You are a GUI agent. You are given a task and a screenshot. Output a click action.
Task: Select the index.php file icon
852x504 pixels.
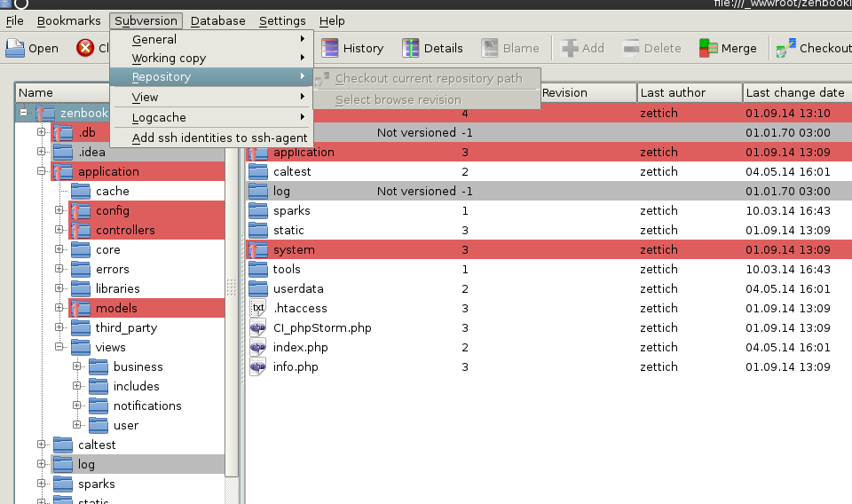tap(258, 347)
